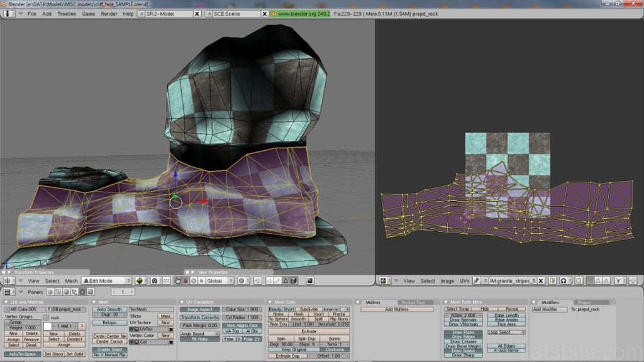Switch to the Texture Face tab
This screenshot has height=362, width=644.
pos(412,302)
